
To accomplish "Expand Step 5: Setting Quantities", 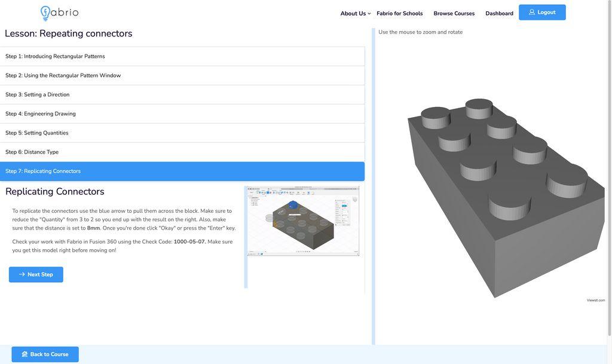I will click(182, 133).
